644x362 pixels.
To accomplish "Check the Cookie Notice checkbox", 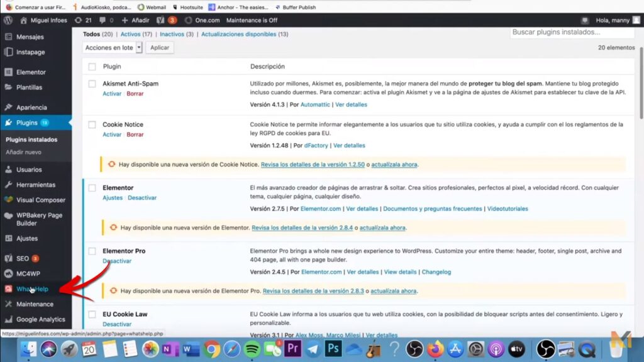I will 92,125.
